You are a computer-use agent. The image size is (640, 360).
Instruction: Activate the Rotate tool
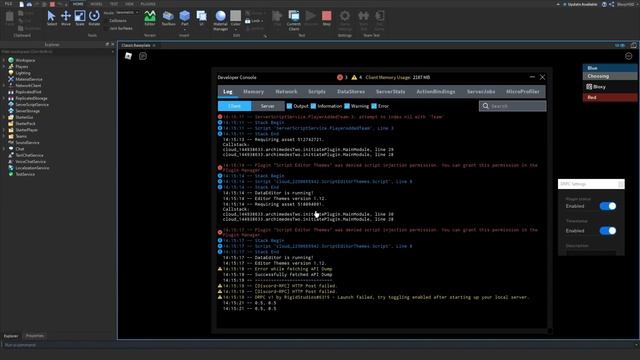tap(94, 18)
